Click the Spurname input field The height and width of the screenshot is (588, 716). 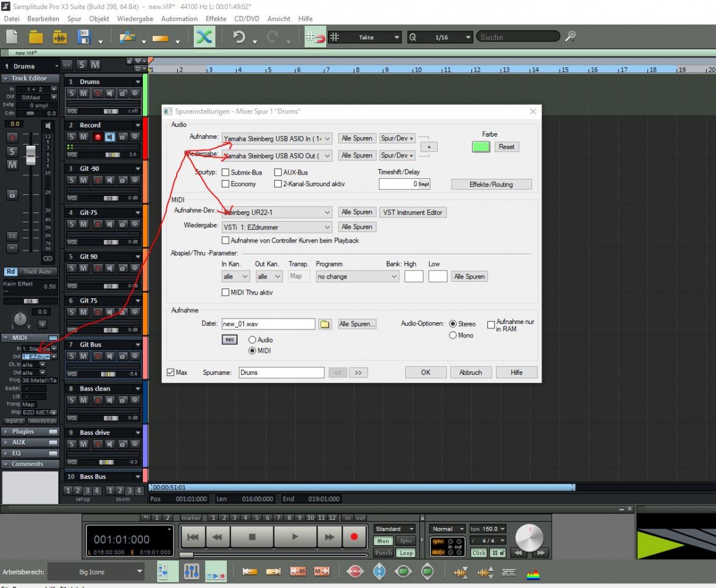pyautogui.click(x=281, y=372)
